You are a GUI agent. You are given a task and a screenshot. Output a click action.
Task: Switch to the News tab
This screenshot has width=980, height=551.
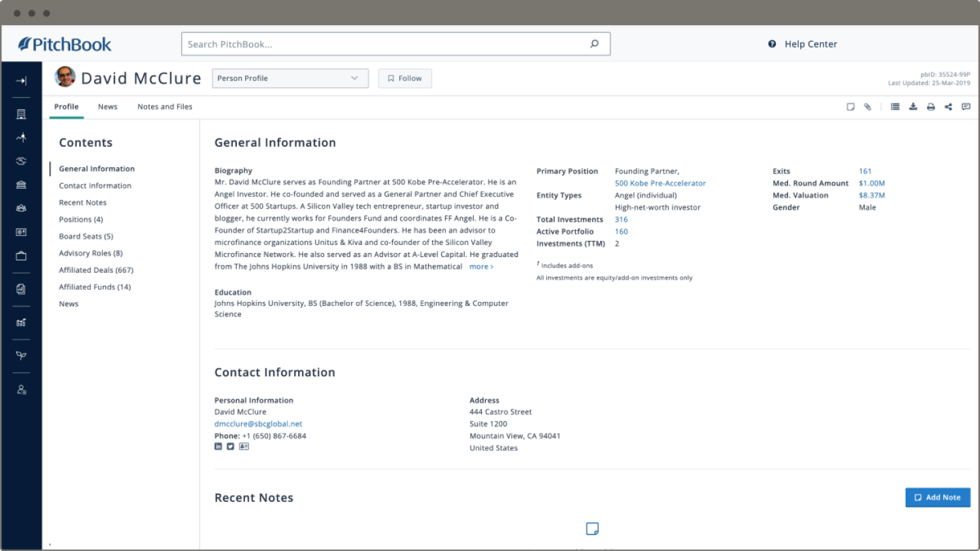(x=108, y=107)
